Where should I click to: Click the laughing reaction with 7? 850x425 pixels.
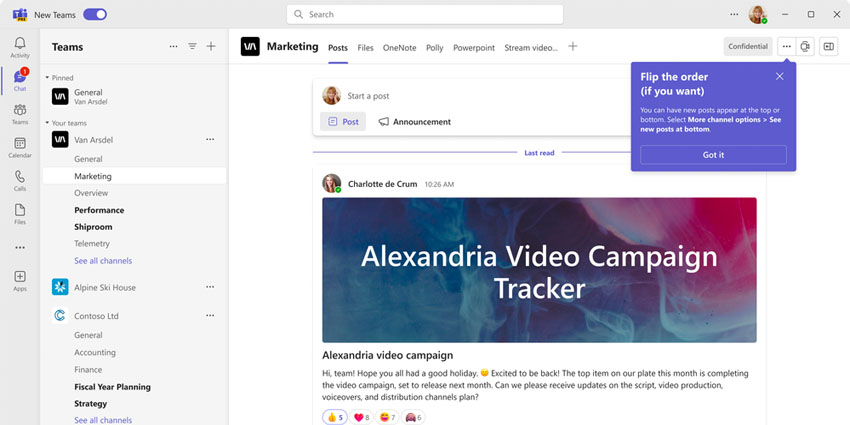click(x=387, y=417)
